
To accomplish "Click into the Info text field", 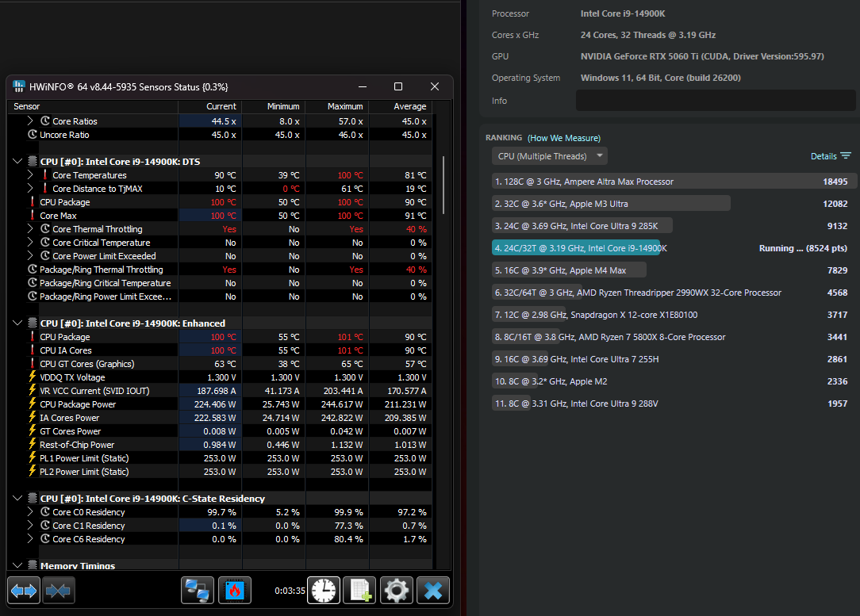I will point(716,101).
